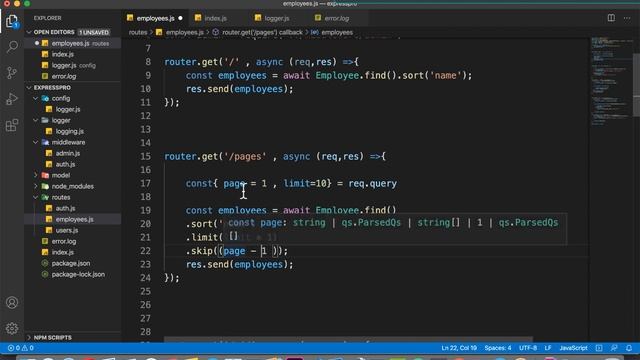Viewport: 640px width, 360px height.
Task: Click line number 15 in gutter
Action: tap(145, 156)
